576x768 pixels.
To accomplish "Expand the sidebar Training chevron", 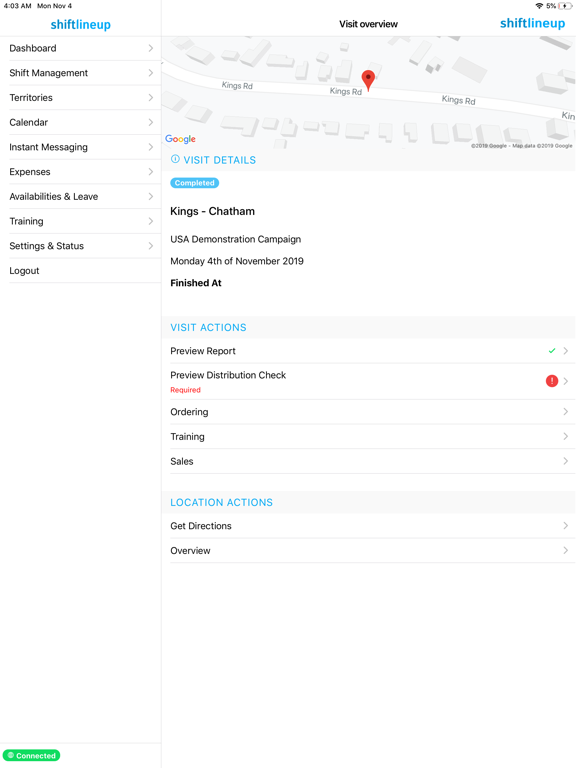I will pos(151,221).
